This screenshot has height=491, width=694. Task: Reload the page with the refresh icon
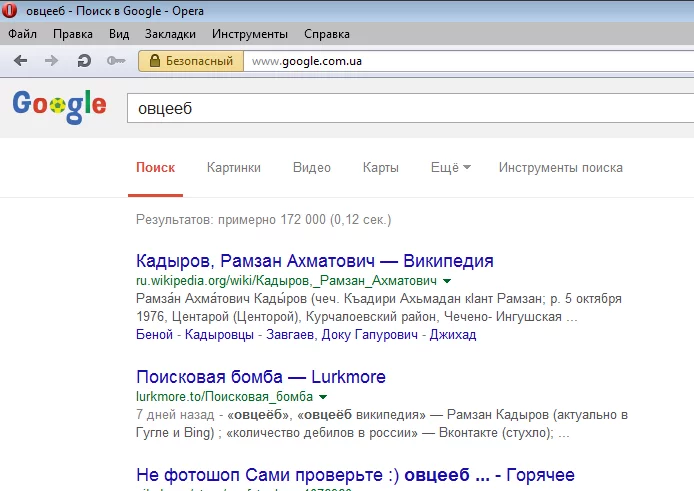pyautogui.click(x=84, y=61)
